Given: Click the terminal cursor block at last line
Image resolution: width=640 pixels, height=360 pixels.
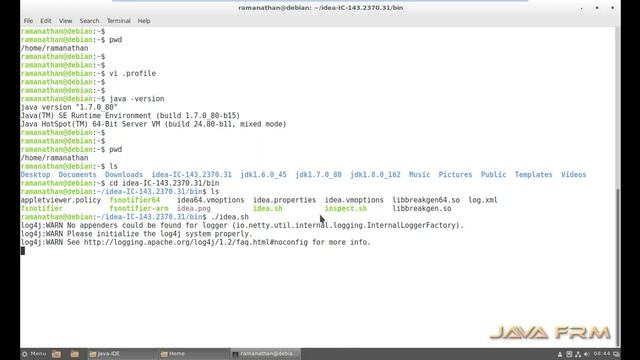Looking at the screenshot, I should coord(22,251).
